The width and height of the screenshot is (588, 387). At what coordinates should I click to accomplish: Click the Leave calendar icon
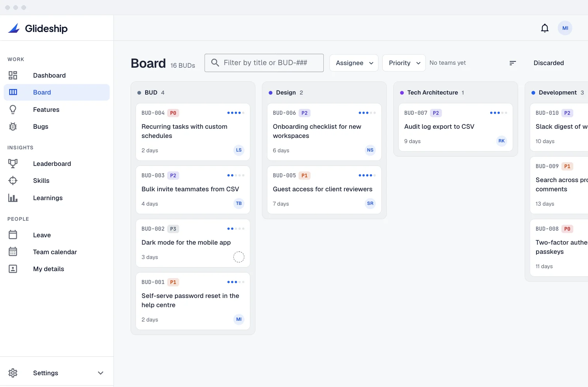point(13,235)
